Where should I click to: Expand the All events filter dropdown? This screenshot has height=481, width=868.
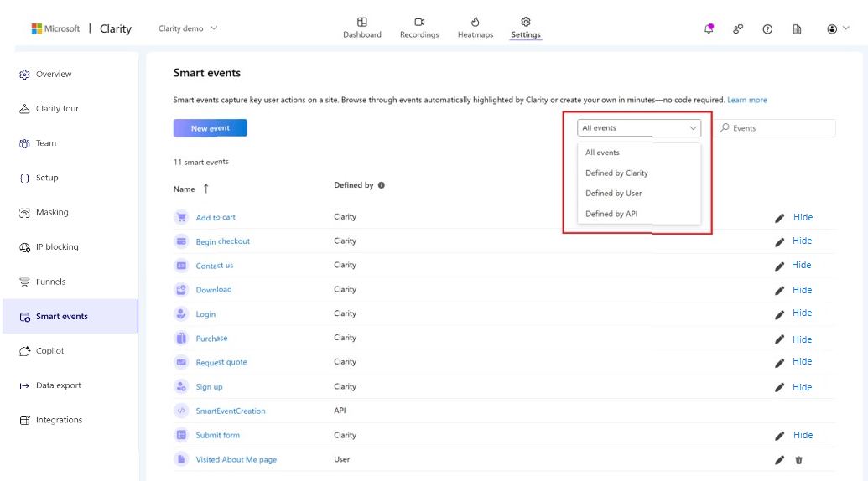click(639, 128)
